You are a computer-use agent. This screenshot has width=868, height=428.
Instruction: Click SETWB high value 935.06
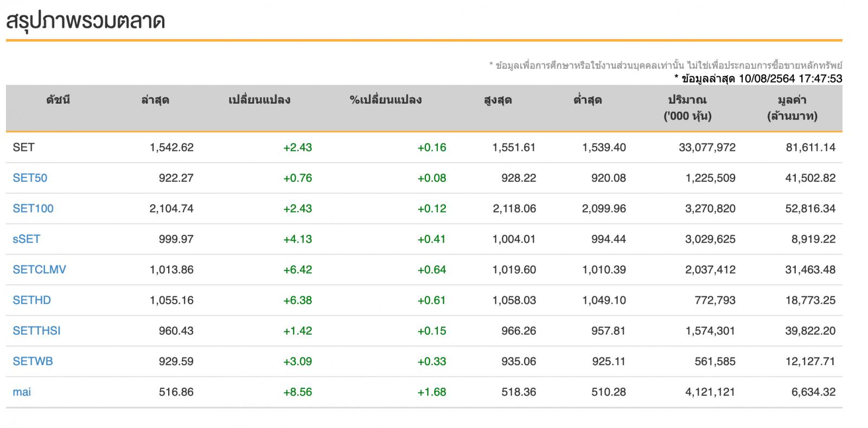(x=518, y=361)
